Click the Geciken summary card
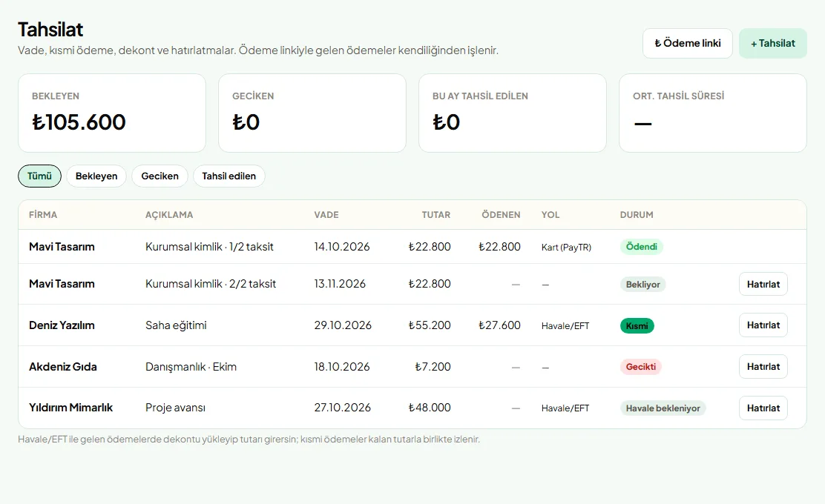Image resolution: width=825 pixels, height=504 pixels. 312,113
